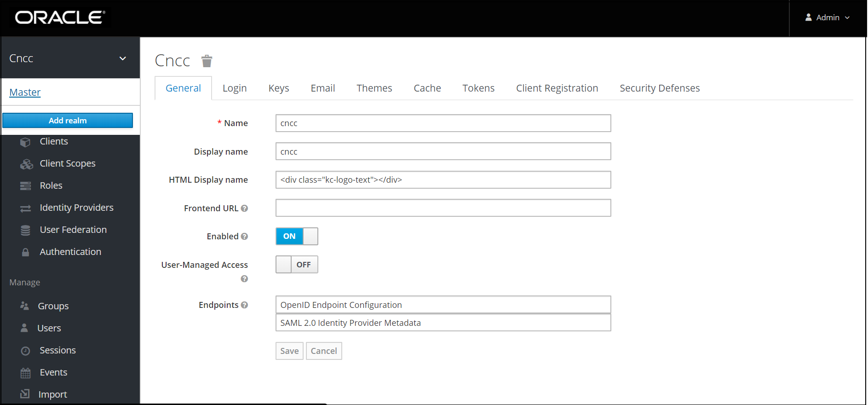Click the Admin user avatar icon

pyautogui.click(x=808, y=17)
